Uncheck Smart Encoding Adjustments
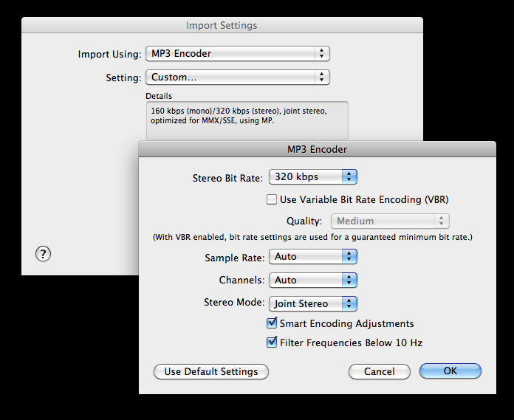The width and height of the screenshot is (514, 420). pos(272,323)
